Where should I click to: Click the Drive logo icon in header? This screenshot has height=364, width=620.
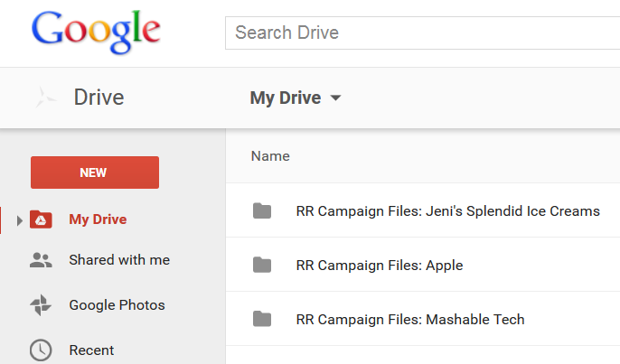pyautogui.click(x=46, y=98)
